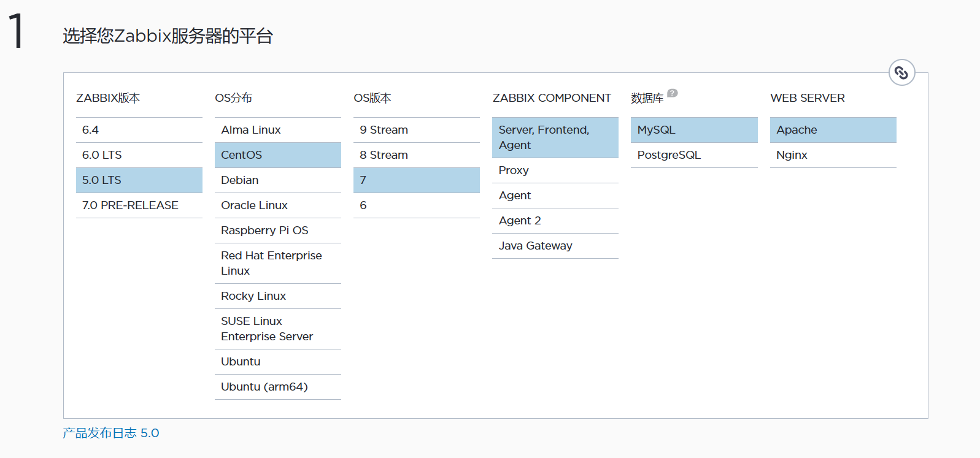The image size is (980, 458).
Task: Choose Rocky Linux distribution
Action: (278, 296)
